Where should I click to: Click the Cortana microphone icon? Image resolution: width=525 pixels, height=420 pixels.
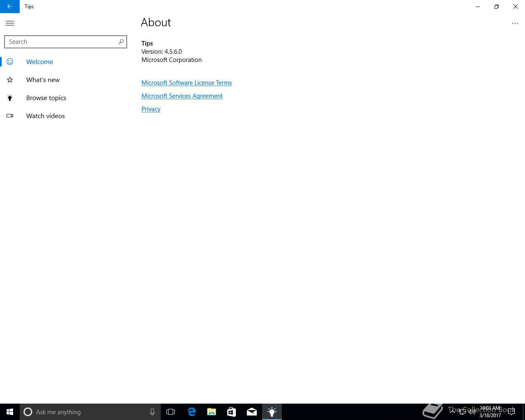152,412
